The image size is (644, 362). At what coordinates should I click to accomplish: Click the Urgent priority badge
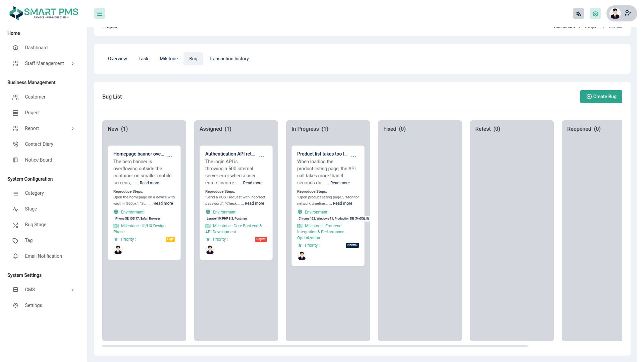tap(261, 239)
